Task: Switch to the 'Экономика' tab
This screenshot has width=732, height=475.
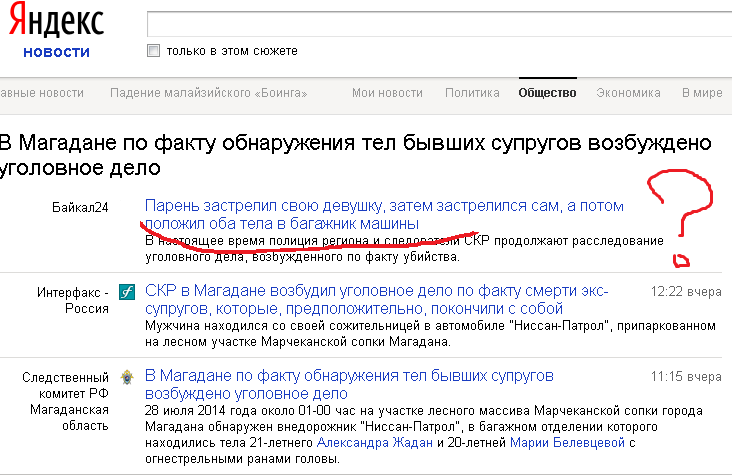Action: (628, 93)
